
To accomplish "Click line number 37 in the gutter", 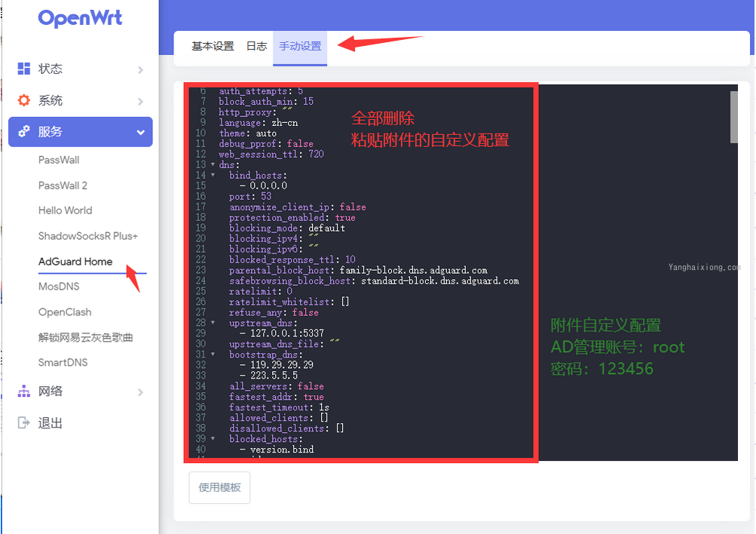I will (x=200, y=418).
